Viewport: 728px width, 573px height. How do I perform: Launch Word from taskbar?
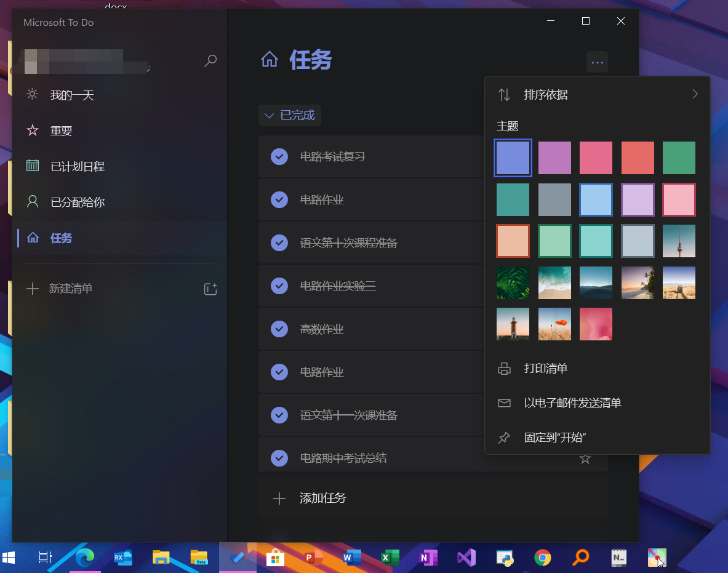(x=351, y=557)
